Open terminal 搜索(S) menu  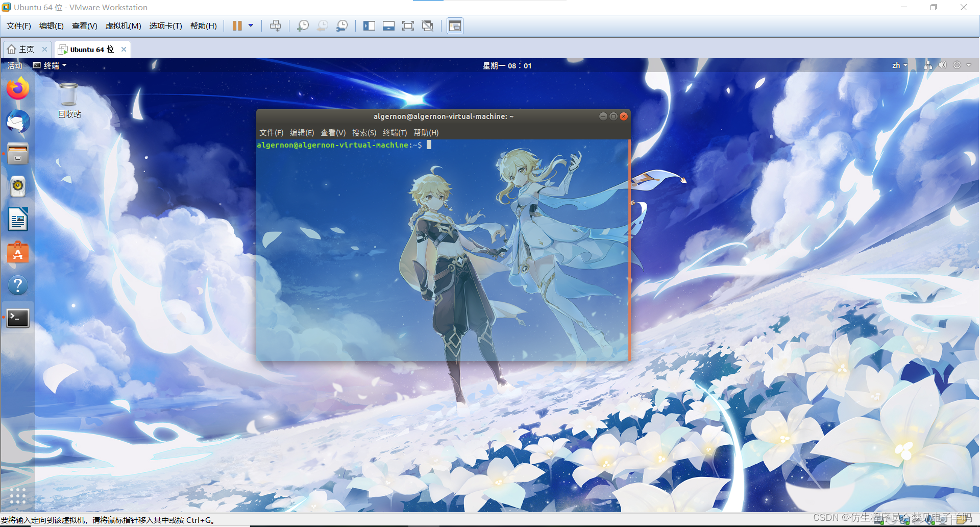tap(364, 133)
